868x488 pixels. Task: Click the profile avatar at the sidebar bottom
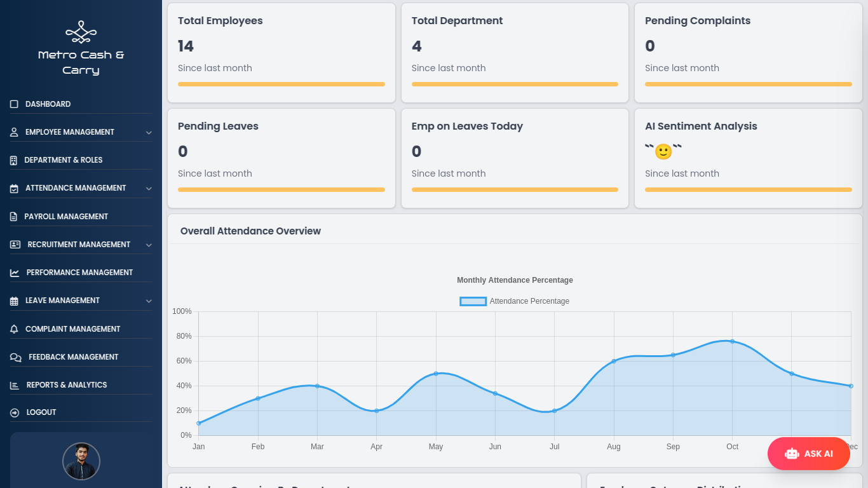click(81, 461)
